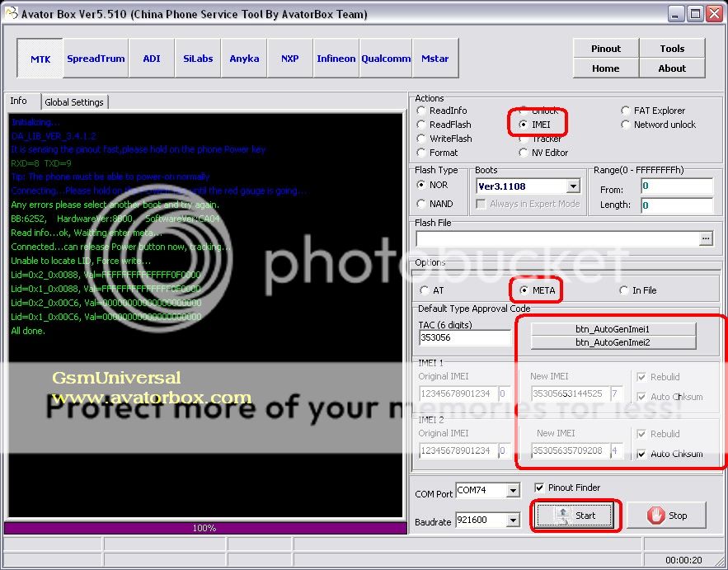Viewport: 728px width, 570px height.
Task: Open the SiLabs tab
Action: point(198,59)
